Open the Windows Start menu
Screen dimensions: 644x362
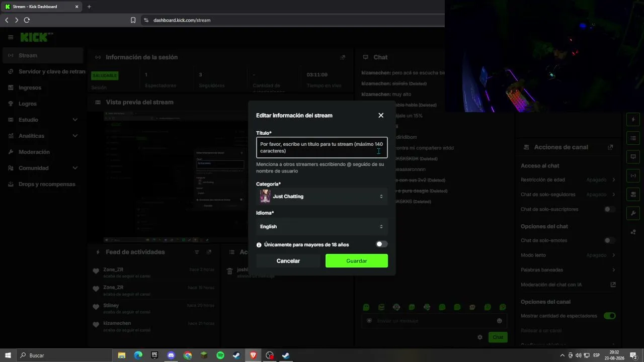pos(8,355)
